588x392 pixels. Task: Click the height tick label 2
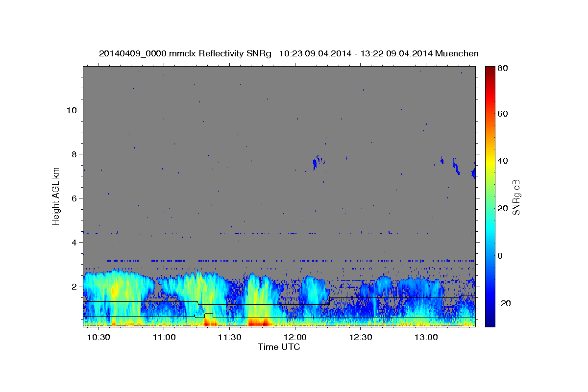coord(74,286)
